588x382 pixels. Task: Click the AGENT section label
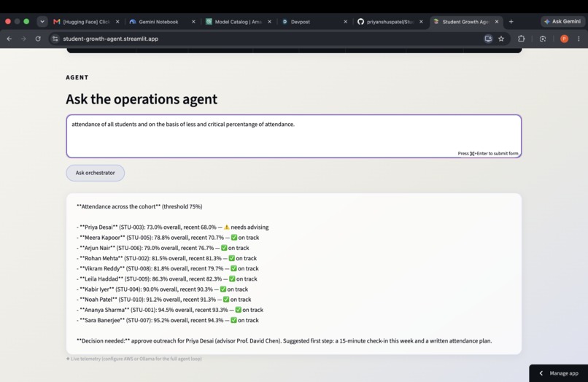pos(77,77)
